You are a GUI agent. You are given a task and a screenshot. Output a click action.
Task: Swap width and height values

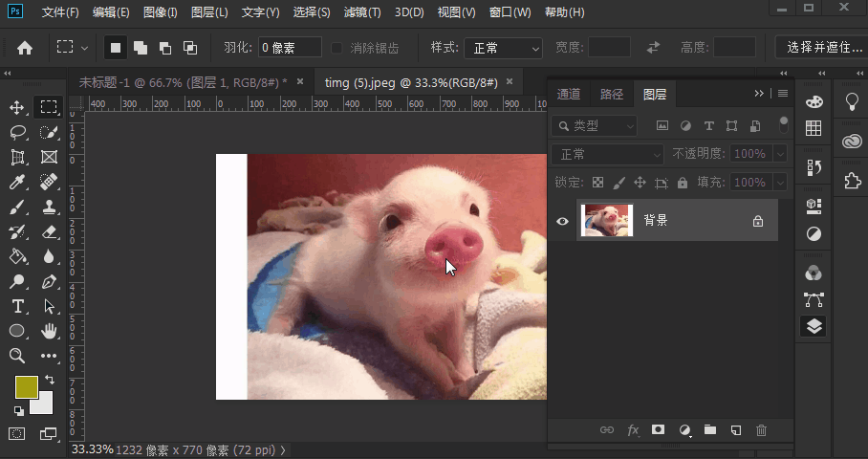pyautogui.click(x=654, y=48)
